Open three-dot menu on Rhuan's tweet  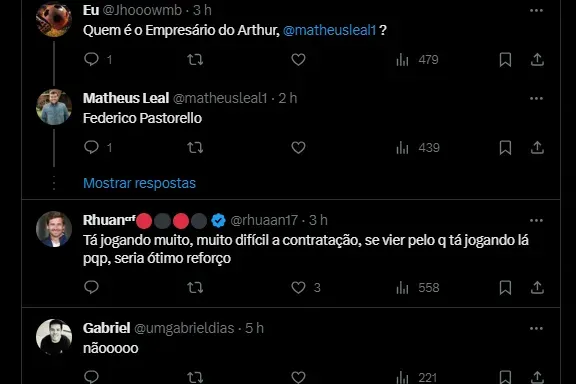[x=536, y=220]
